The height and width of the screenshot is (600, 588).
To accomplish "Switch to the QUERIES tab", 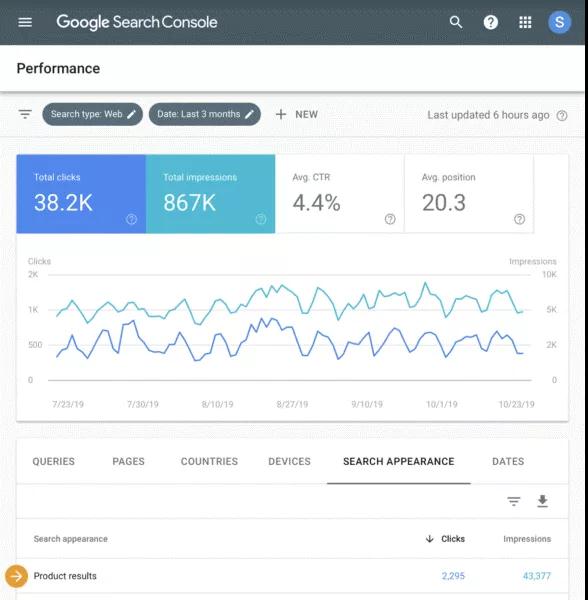I will pos(54,461).
